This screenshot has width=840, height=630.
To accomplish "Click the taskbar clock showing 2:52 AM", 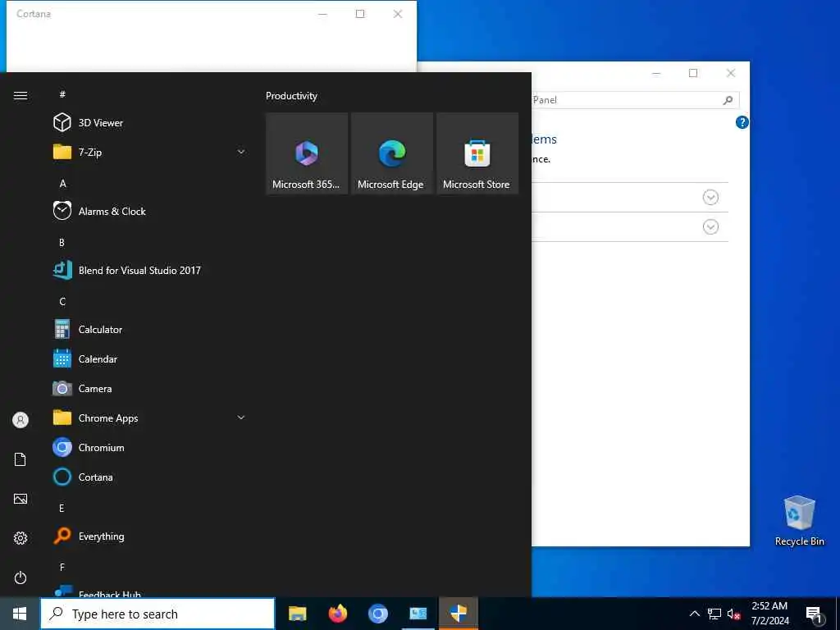I will point(769,614).
